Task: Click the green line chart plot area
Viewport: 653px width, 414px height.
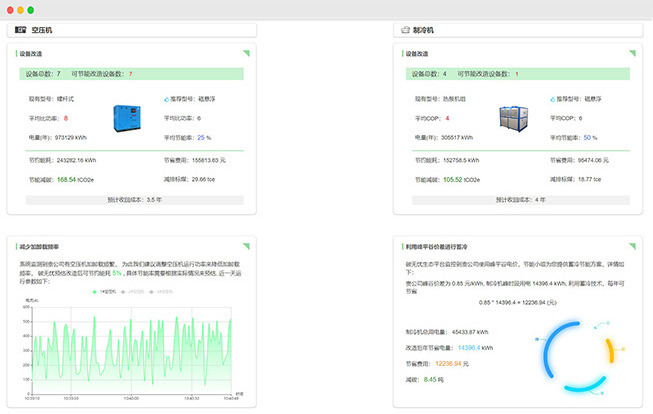Action: click(132, 350)
